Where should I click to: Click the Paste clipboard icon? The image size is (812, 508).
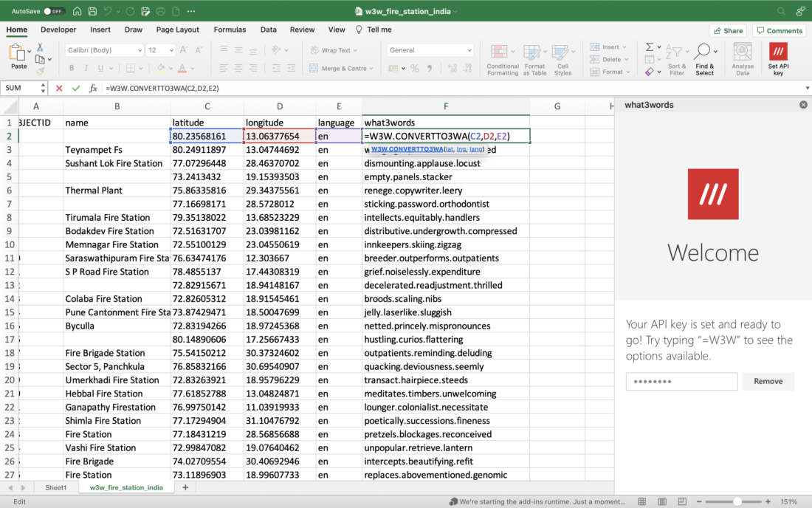click(x=17, y=52)
